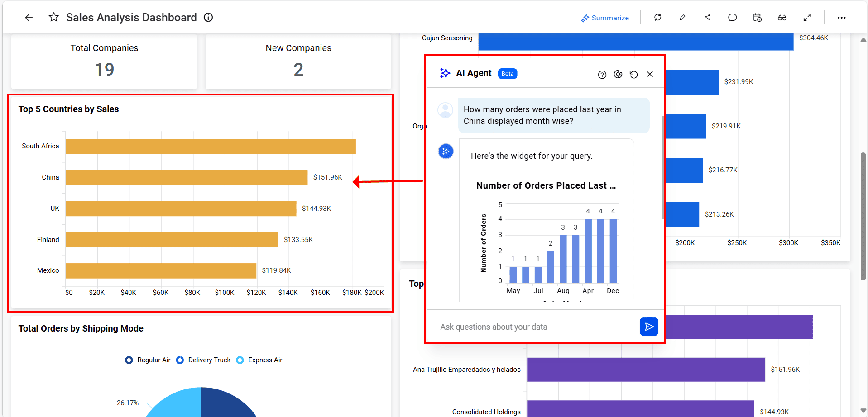868x417 pixels.
Task: Open the dashboard edit pencil tool
Action: click(x=682, y=17)
